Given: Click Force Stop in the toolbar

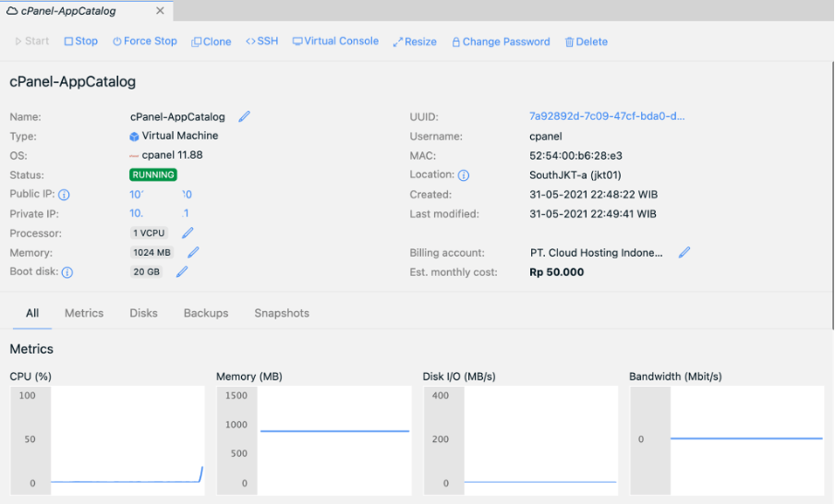Looking at the screenshot, I should tap(145, 41).
